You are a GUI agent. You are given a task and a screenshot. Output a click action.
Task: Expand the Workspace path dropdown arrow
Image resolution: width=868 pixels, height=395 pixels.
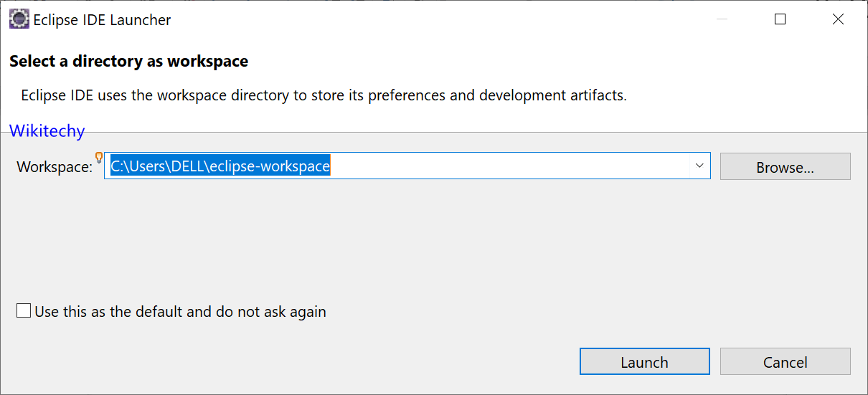click(x=699, y=166)
